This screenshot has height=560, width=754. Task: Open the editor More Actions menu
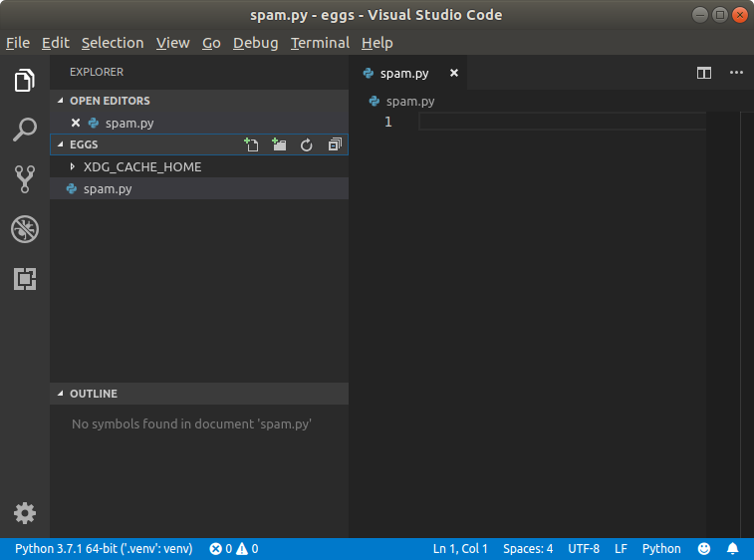click(x=736, y=73)
